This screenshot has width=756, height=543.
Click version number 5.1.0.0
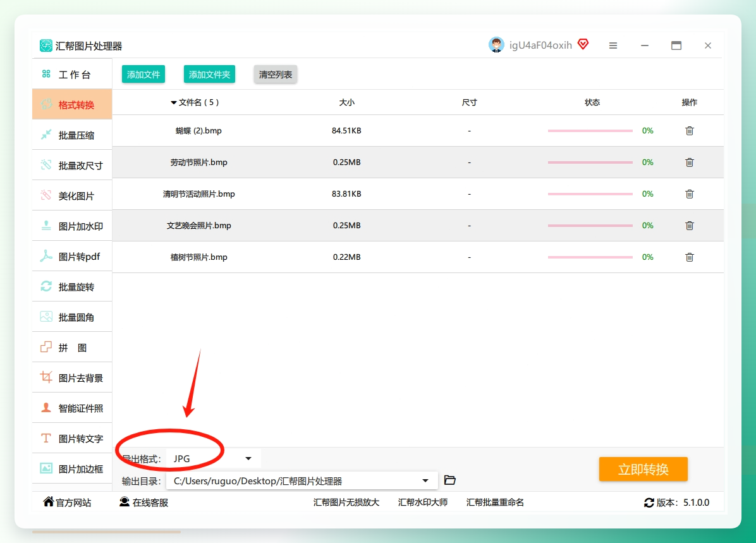[696, 503]
